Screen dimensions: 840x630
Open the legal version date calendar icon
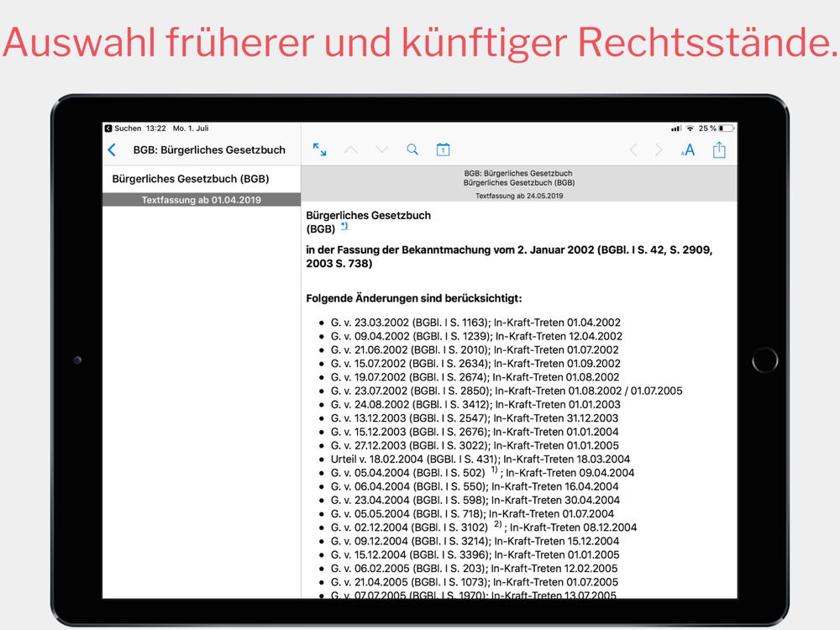(x=443, y=150)
